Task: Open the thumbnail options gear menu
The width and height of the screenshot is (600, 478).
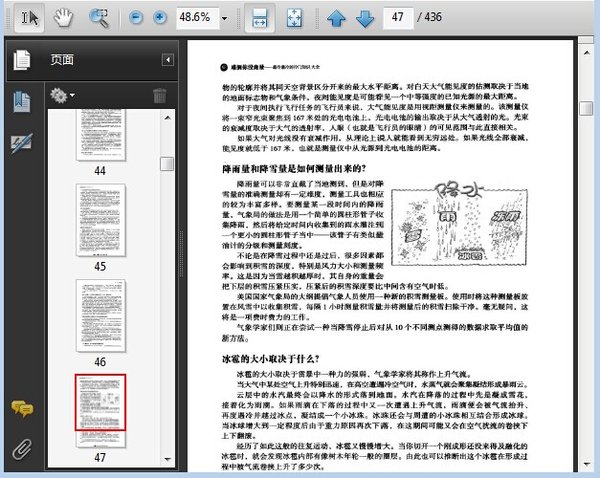Action: tap(62, 96)
